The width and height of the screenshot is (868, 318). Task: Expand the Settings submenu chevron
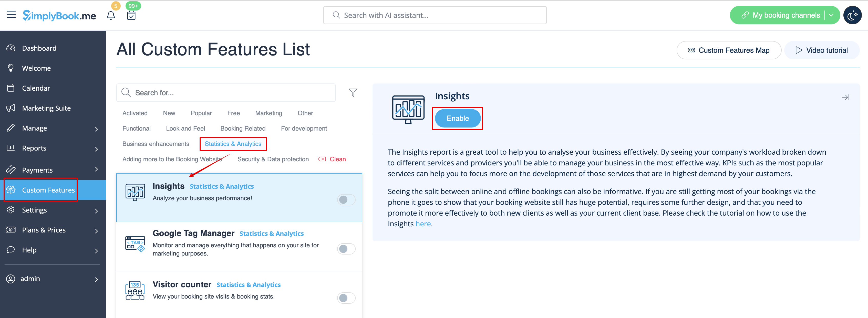[x=96, y=211]
